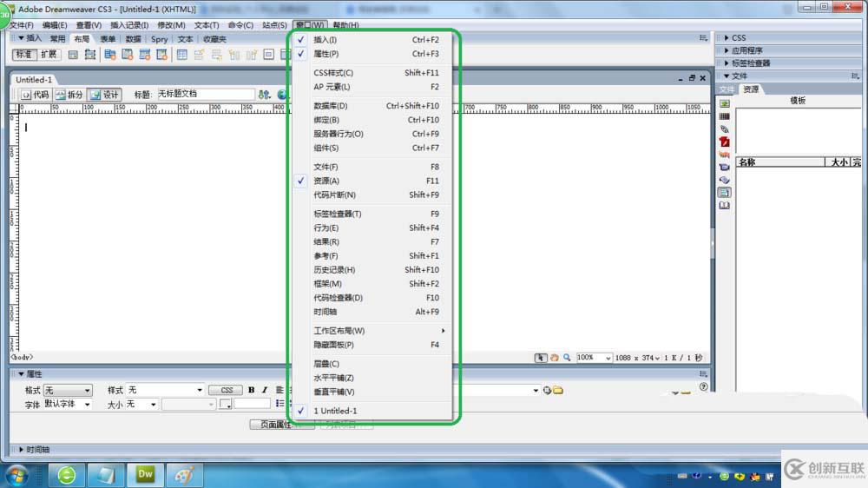The image size is (868, 488).
Task: Select the URLs category in Assets panel
Action: pyautogui.click(x=724, y=129)
